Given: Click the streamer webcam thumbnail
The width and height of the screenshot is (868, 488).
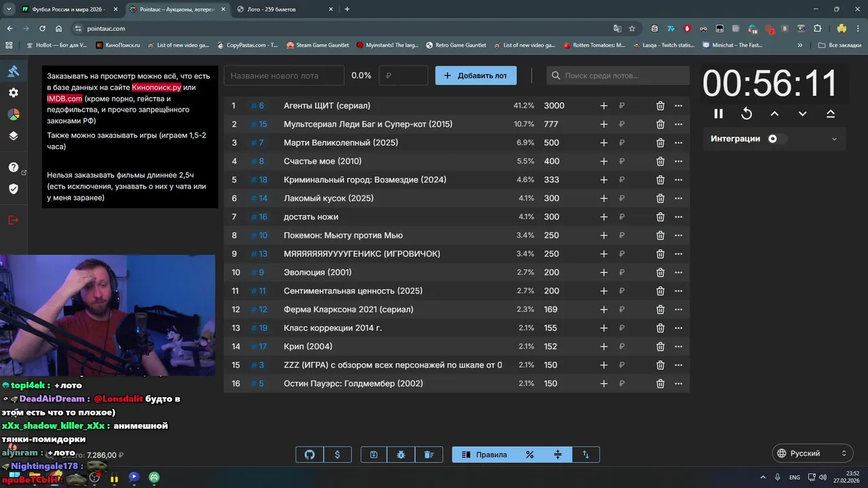Looking at the screenshot, I should pyautogui.click(x=107, y=315).
